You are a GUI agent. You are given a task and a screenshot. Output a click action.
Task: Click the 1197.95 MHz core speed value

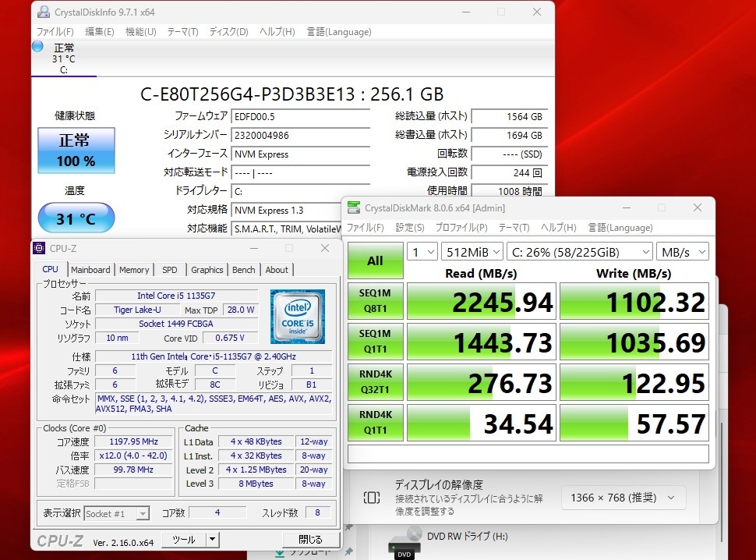click(x=133, y=441)
